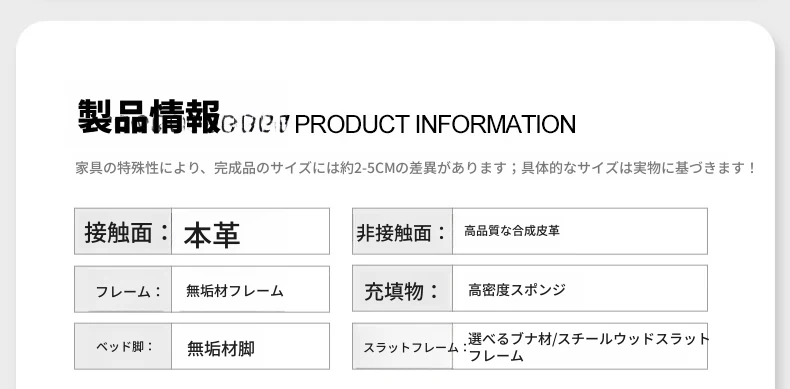790x389 pixels.
Task: Click the 製品情報 heading
Action: tap(149, 117)
